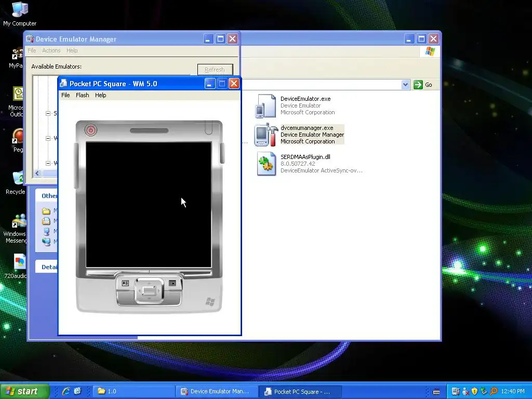This screenshot has height=399, width=532.
Task: Click the black emulator display screen
Action: pyautogui.click(x=149, y=205)
